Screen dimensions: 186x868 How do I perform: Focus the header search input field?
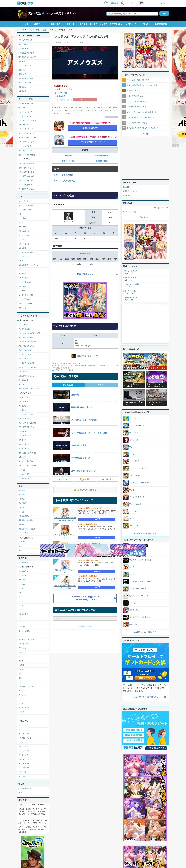pos(132,14)
